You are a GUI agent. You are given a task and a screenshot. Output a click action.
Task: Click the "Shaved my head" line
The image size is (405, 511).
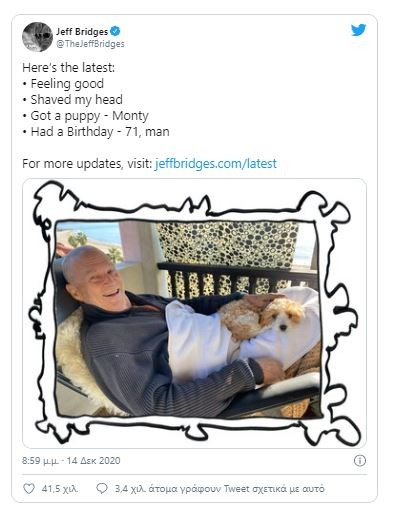click(77, 100)
